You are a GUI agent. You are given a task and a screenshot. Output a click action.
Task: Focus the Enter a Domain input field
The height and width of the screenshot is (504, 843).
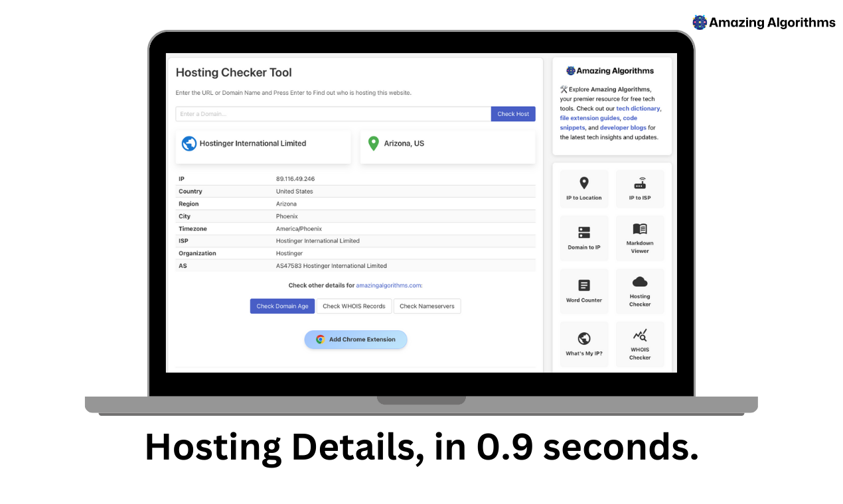(333, 114)
